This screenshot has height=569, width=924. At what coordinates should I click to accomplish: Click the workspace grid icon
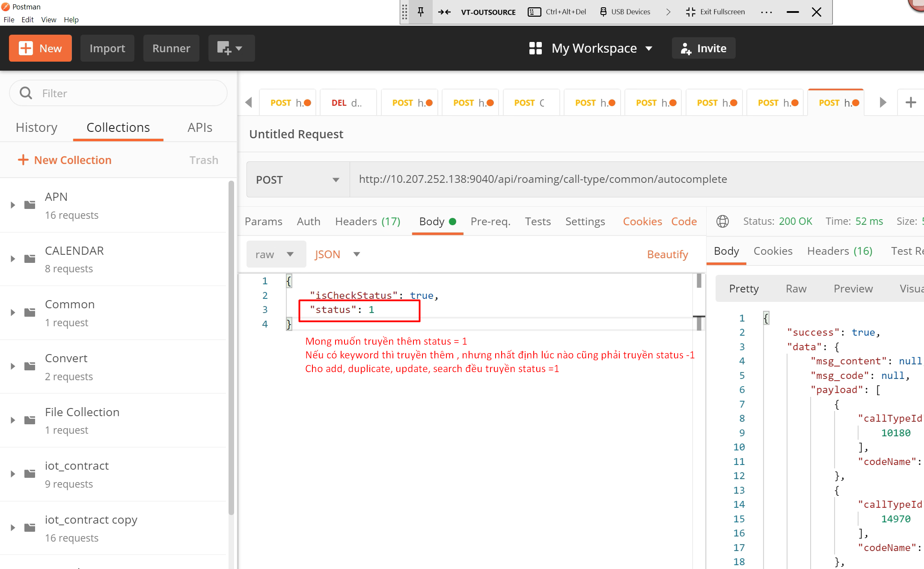click(x=535, y=48)
